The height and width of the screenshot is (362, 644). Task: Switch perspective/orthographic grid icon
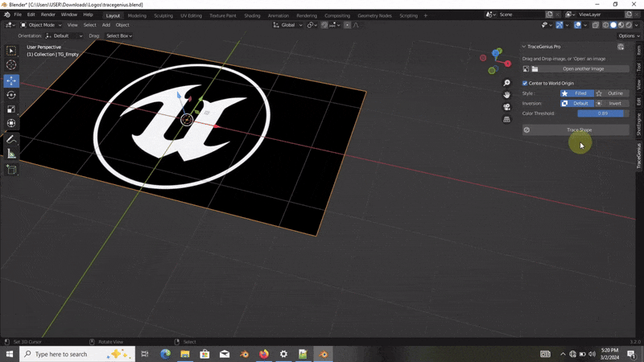pos(507,119)
